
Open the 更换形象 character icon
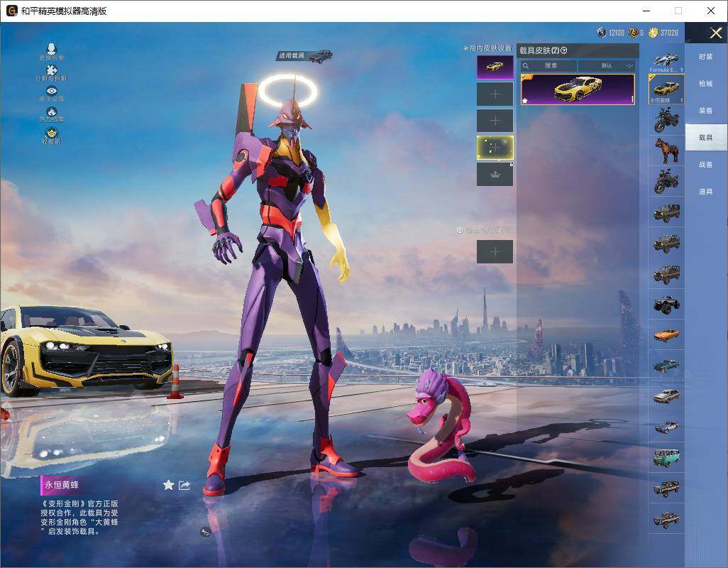tap(52, 51)
